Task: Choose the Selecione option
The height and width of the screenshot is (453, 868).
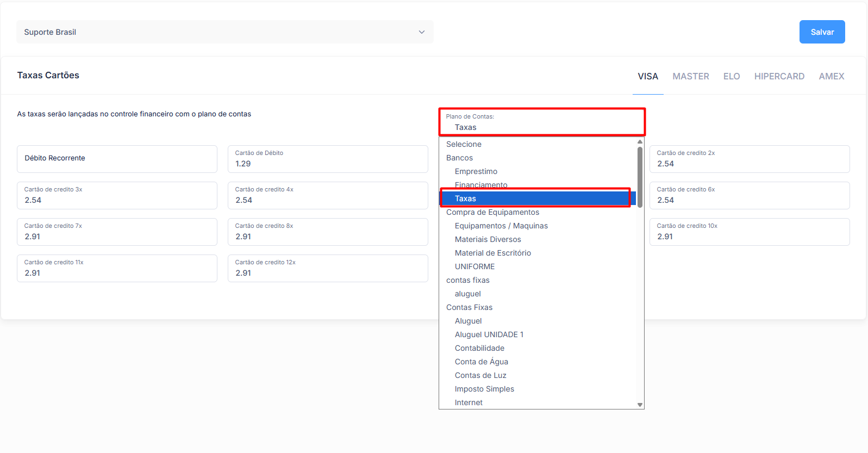Action: 538,144
